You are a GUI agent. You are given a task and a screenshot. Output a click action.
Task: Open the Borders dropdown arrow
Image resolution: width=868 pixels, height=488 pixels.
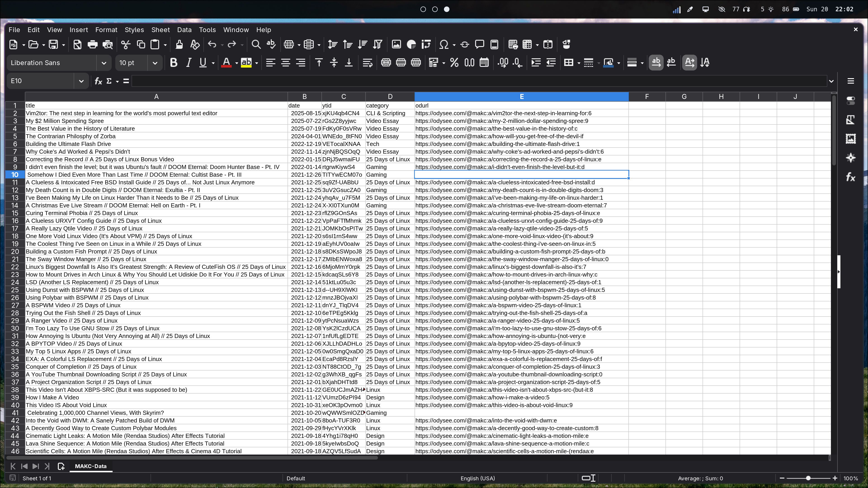[x=579, y=63]
